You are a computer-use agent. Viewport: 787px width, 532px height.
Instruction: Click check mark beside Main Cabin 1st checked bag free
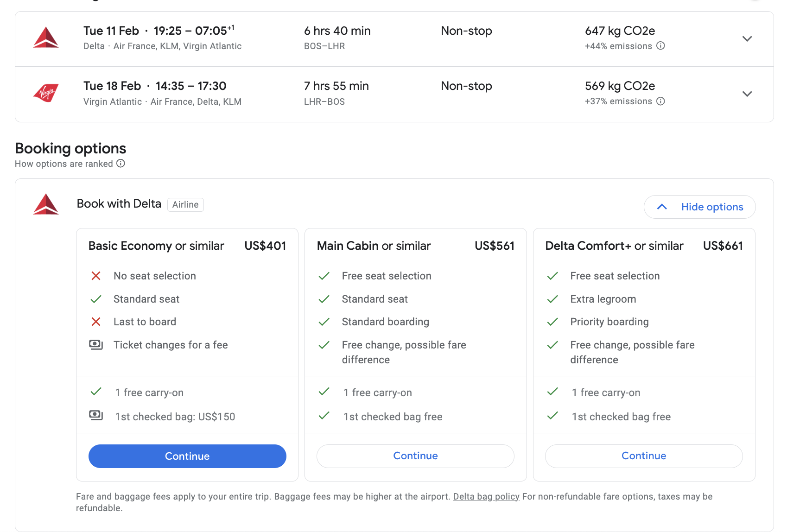[x=324, y=415]
